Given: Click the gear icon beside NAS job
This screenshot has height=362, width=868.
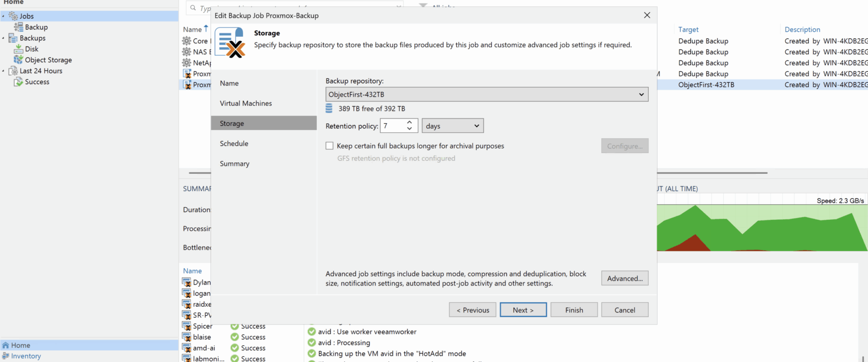Looking at the screenshot, I should (x=187, y=52).
